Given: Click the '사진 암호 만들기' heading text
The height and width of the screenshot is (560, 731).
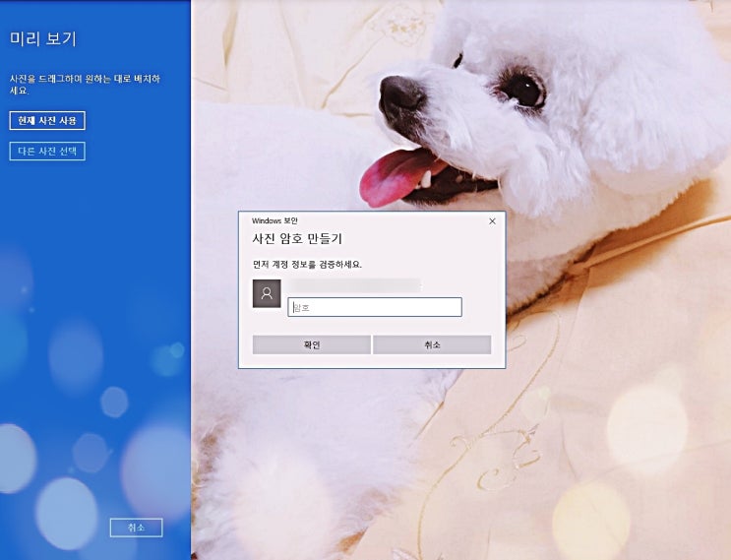Looking at the screenshot, I should point(297,239).
